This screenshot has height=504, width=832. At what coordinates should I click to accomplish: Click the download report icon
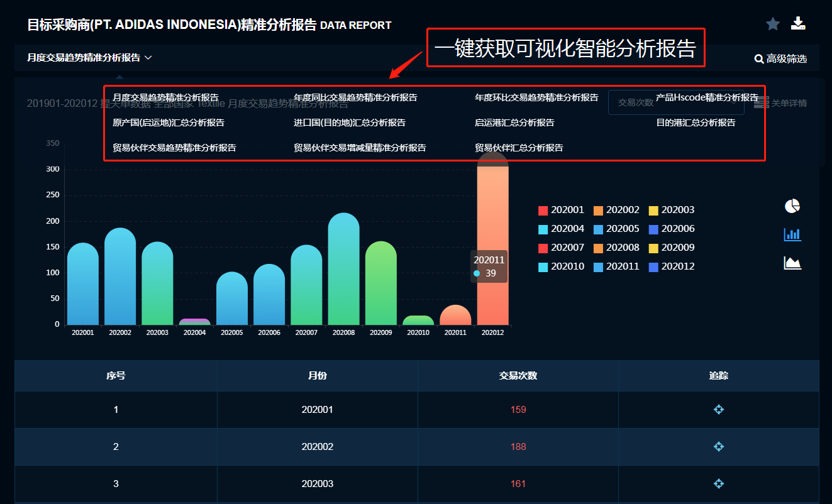point(798,24)
